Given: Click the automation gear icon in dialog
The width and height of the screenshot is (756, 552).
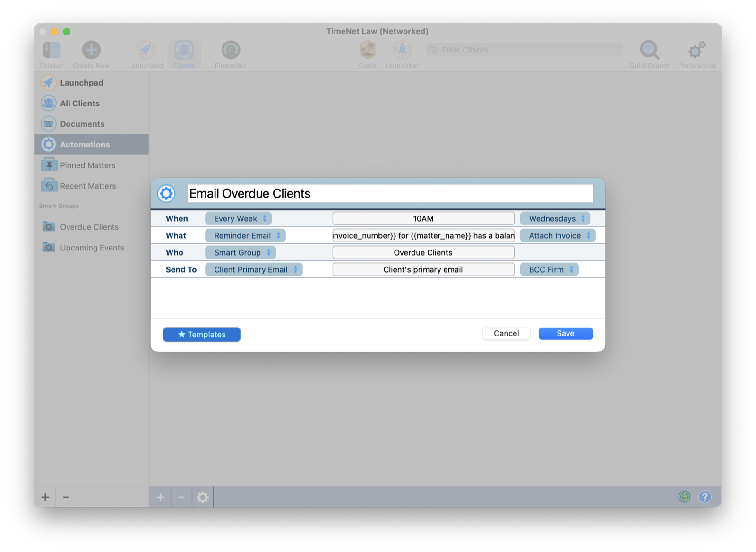Looking at the screenshot, I should pos(166,194).
